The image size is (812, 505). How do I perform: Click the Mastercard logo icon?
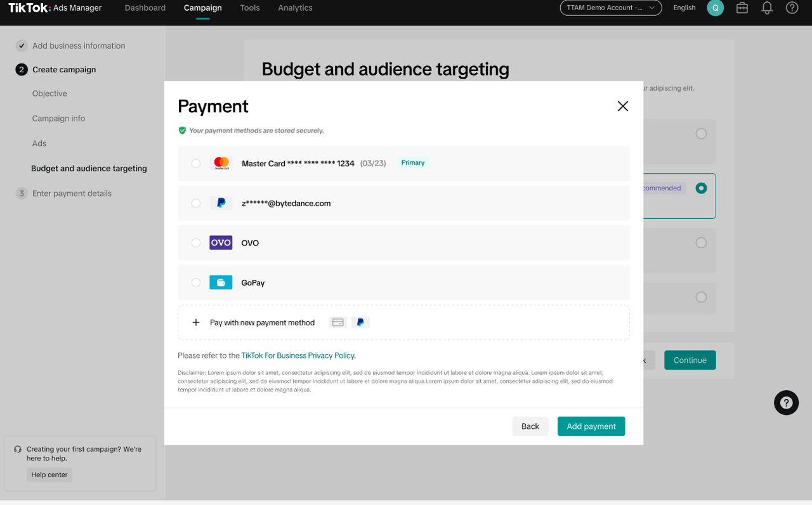(221, 163)
